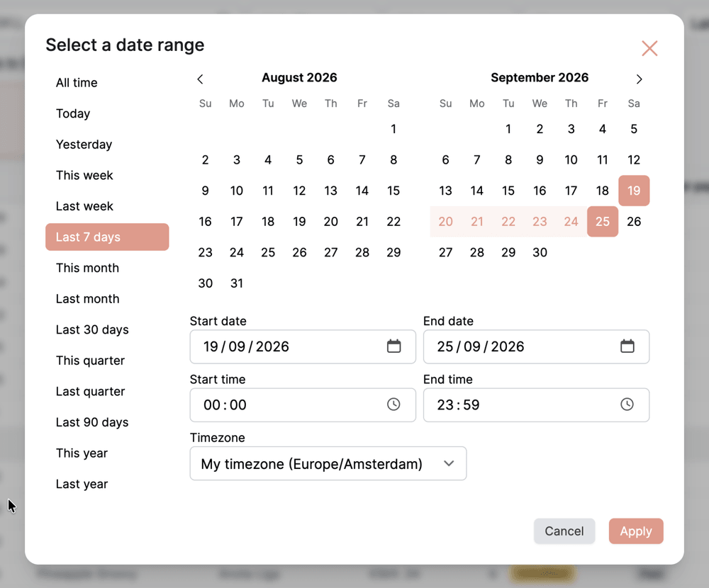
Task: Select the Last 30 days preset
Action: (x=107, y=329)
